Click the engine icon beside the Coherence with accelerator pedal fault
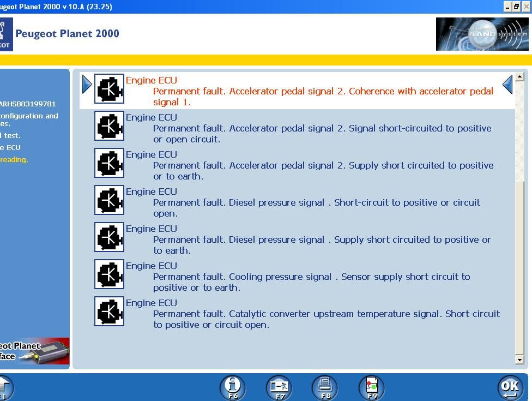The image size is (532, 401). point(109,88)
